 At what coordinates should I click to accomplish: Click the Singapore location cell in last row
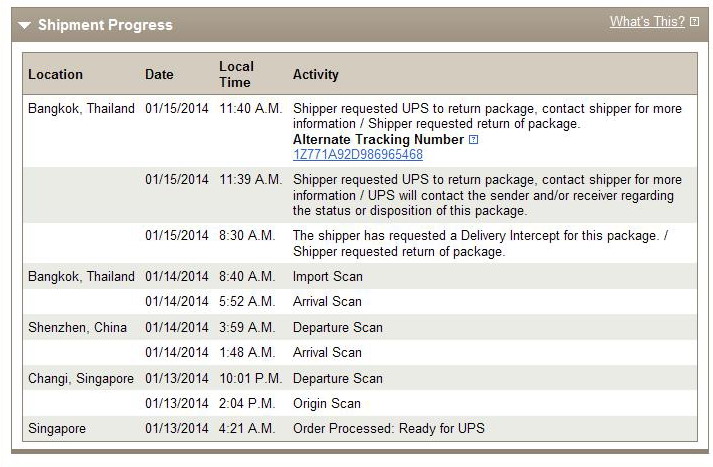tap(57, 428)
